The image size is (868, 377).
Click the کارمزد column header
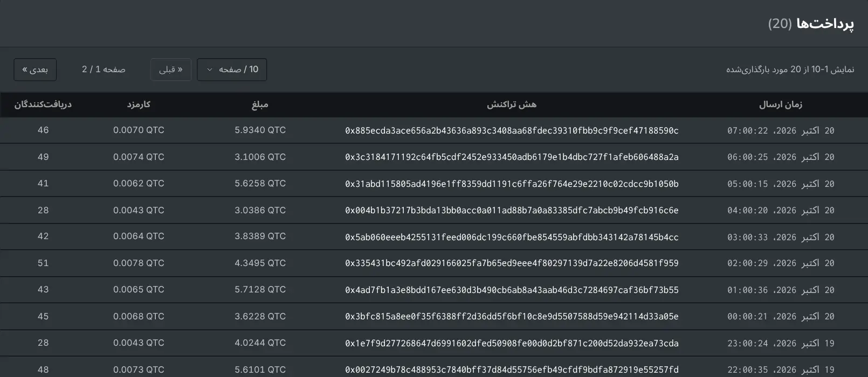click(x=139, y=104)
